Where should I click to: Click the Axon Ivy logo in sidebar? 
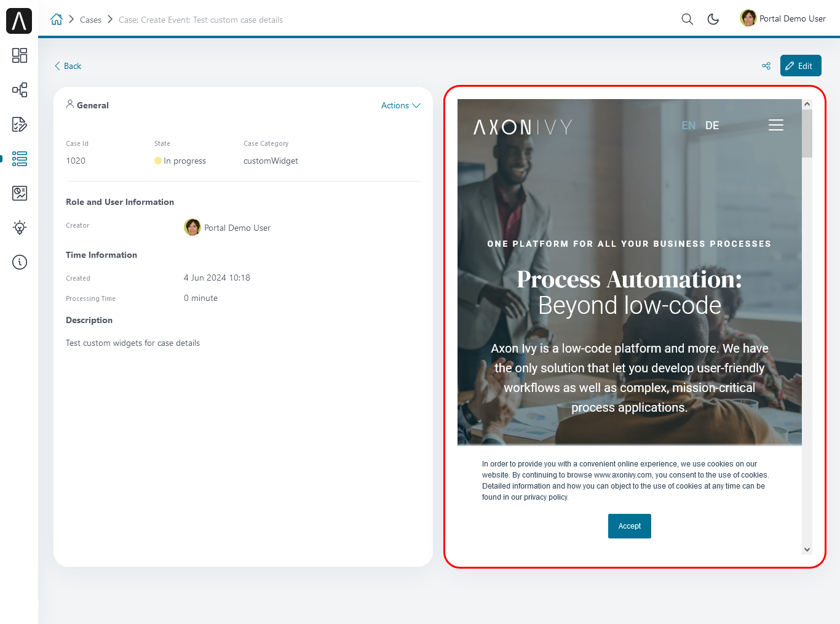pos(19,21)
